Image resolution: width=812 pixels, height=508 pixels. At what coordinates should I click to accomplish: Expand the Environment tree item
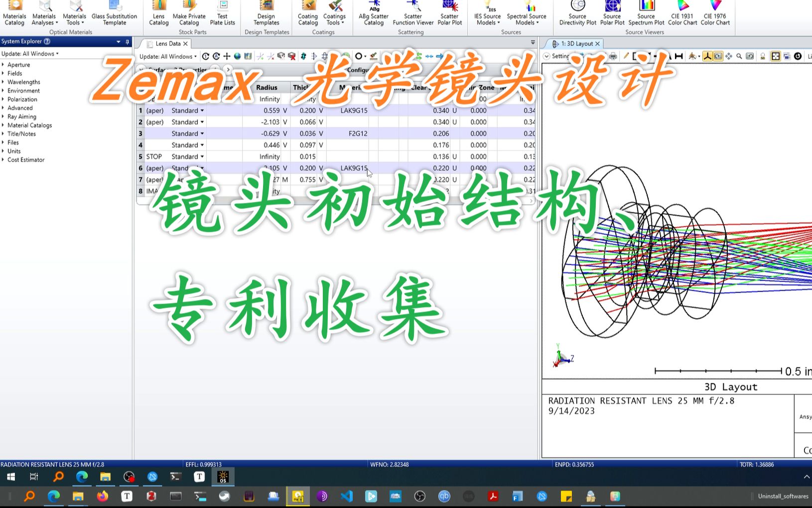click(3, 91)
